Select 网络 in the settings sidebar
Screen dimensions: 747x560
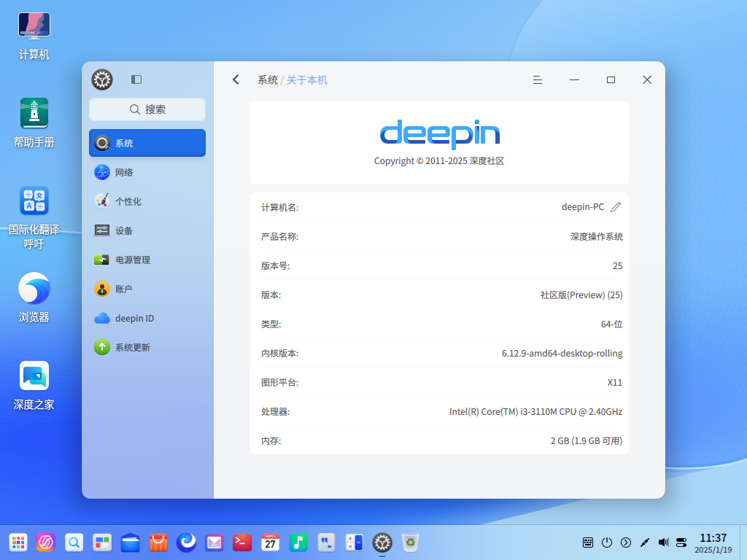click(x=147, y=172)
